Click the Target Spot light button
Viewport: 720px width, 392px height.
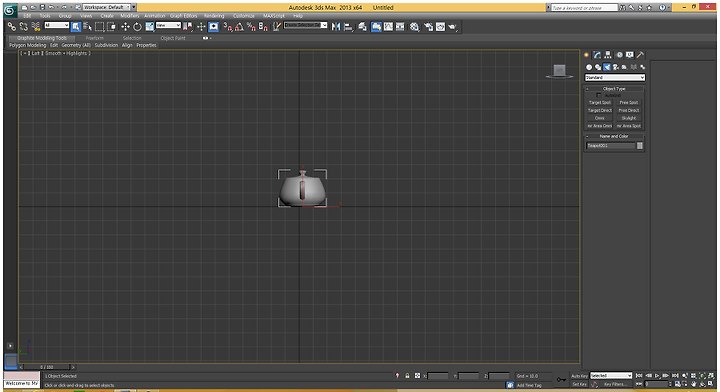(x=600, y=102)
